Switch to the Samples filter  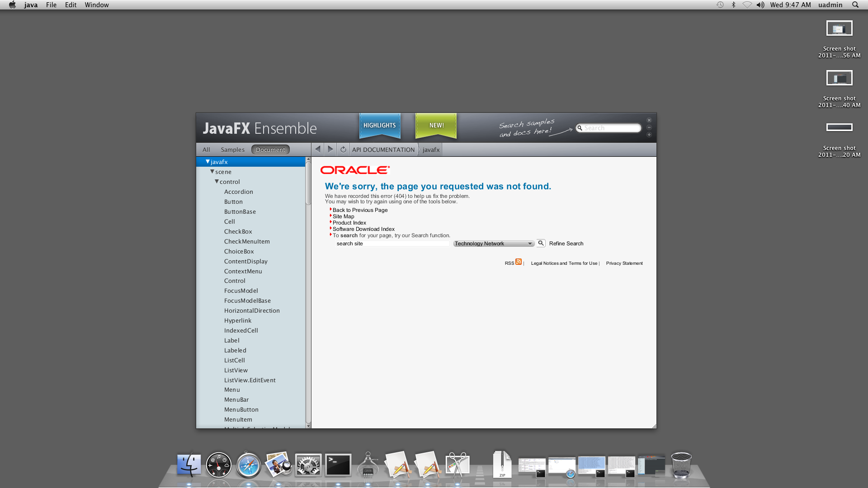[232, 150]
